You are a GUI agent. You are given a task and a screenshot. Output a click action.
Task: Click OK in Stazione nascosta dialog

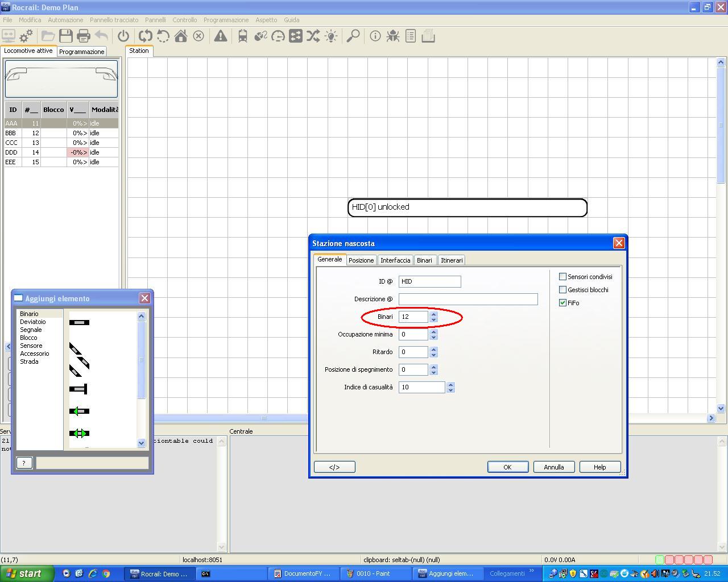pos(508,467)
